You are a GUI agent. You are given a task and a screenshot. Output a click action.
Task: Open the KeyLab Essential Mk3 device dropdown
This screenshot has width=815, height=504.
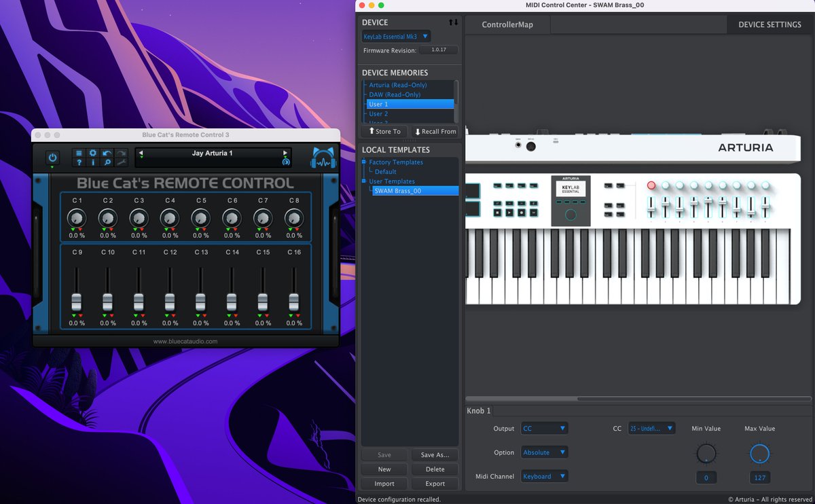[x=396, y=37]
